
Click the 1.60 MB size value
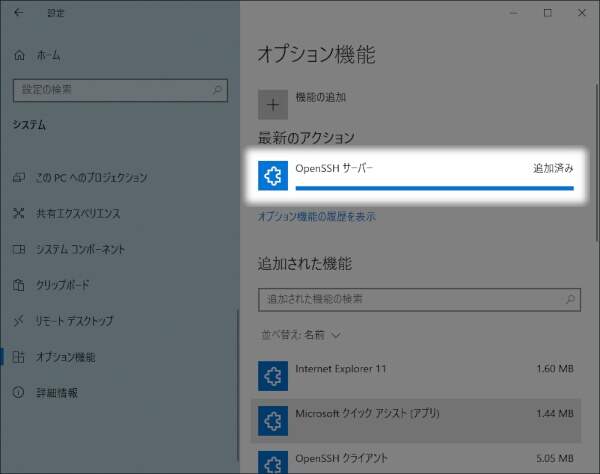pyautogui.click(x=555, y=369)
